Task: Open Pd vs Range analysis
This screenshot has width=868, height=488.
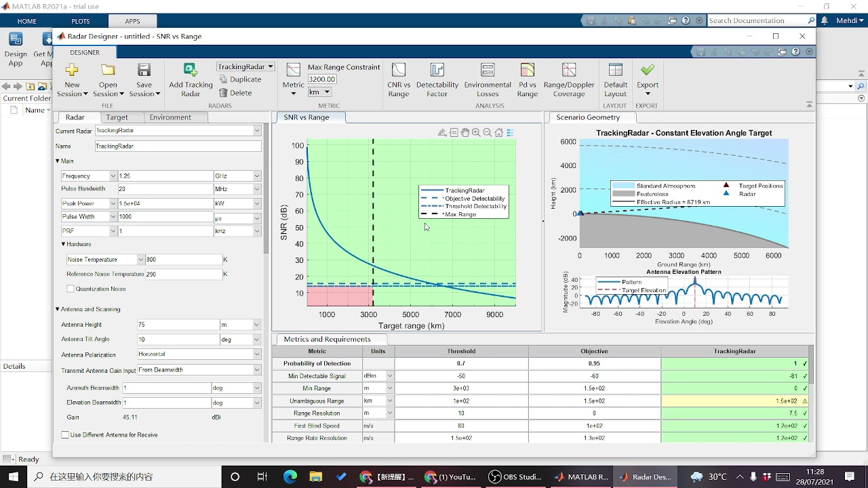Action: [528, 80]
